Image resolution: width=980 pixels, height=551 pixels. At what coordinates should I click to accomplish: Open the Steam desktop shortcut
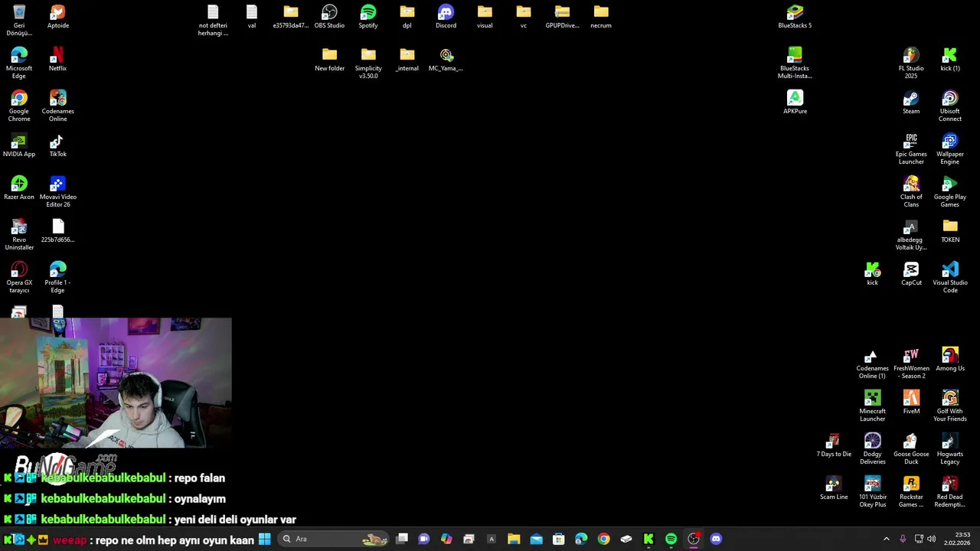tap(911, 103)
